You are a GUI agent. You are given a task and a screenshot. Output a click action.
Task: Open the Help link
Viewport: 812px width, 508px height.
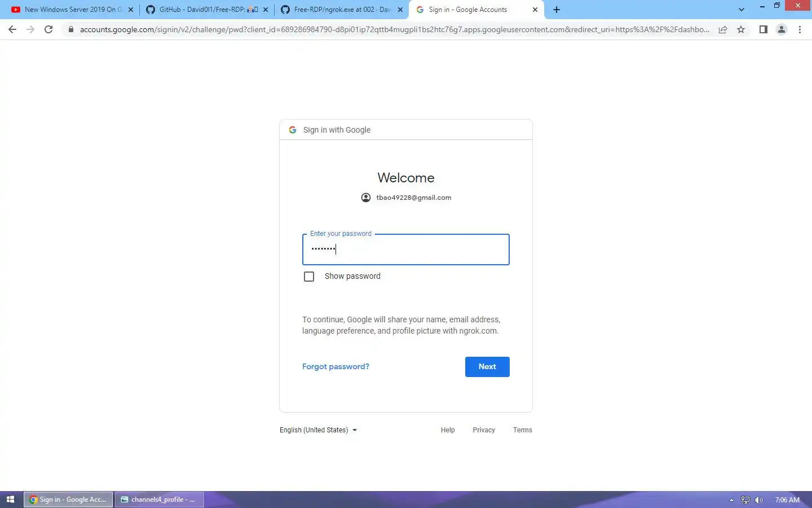pos(448,430)
